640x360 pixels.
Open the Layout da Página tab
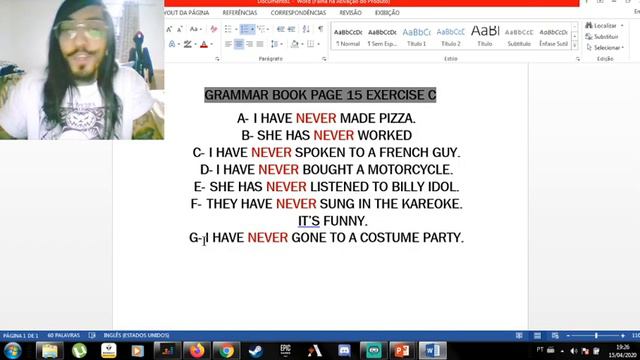tap(187, 13)
